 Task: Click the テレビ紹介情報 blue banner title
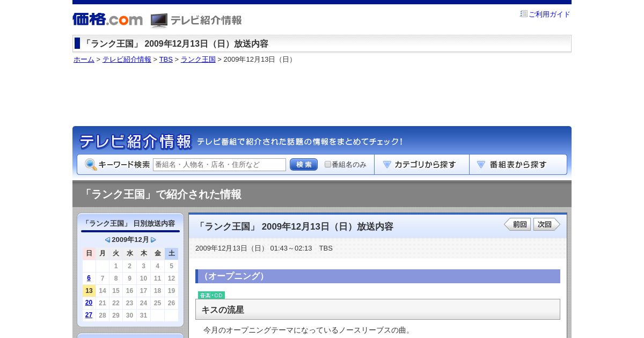[x=135, y=142]
